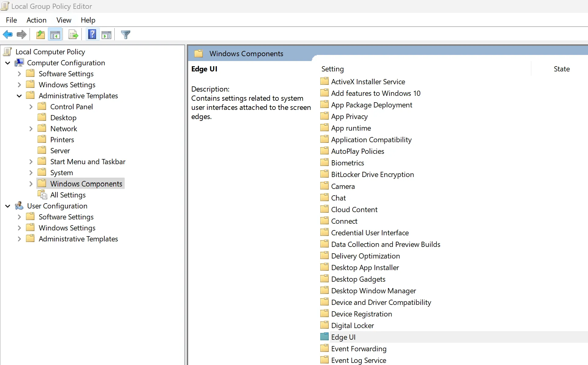The image size is (588, 365).
Task: Expand the System tree node
Action: [31, 173]
